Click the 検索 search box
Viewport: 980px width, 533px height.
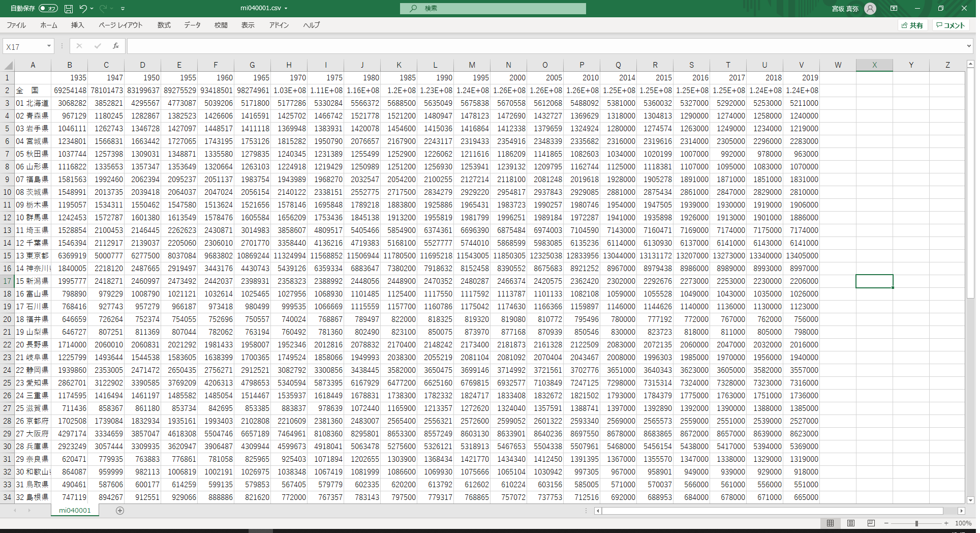(493, 9)
